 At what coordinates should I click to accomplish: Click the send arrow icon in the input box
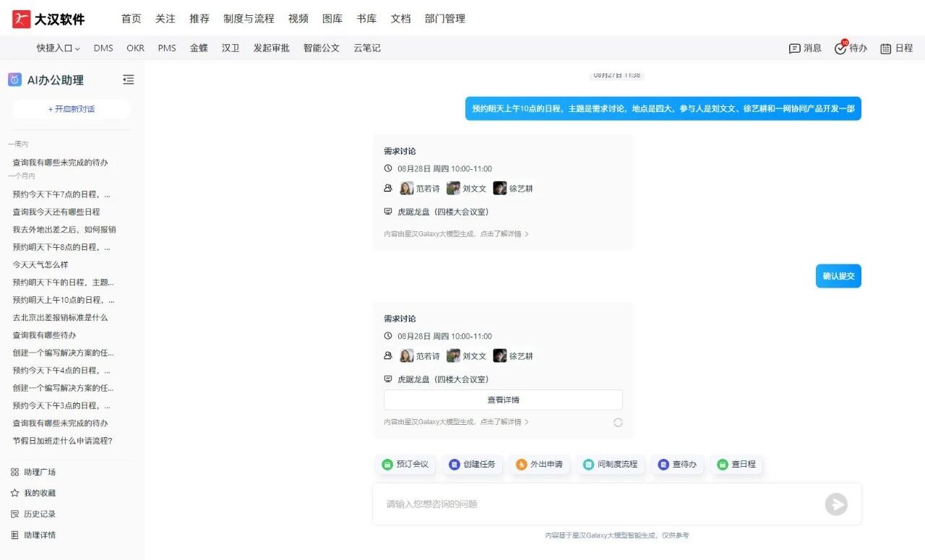coord(836,504)
